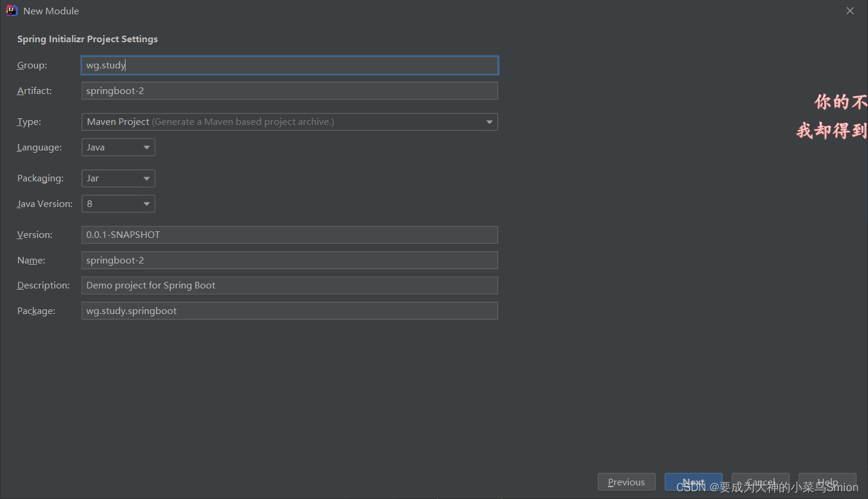
Task: Edit the Description field Demo project
Action: 290,285
